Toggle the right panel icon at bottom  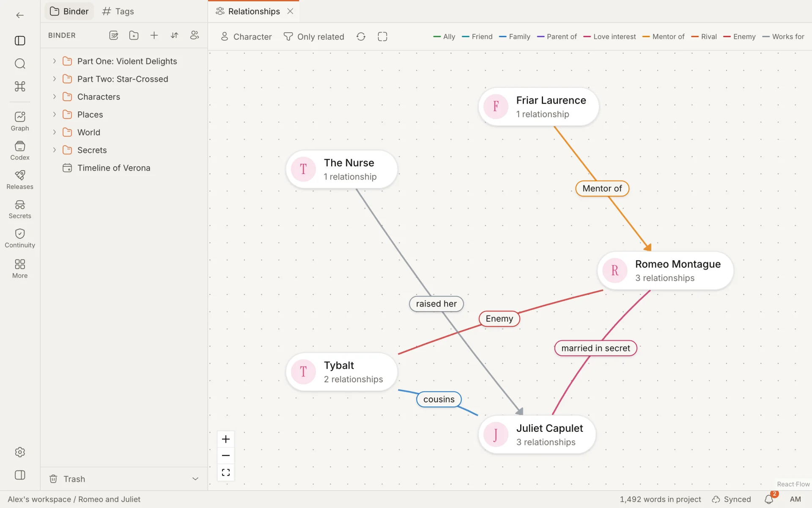[x=20, y=475]
